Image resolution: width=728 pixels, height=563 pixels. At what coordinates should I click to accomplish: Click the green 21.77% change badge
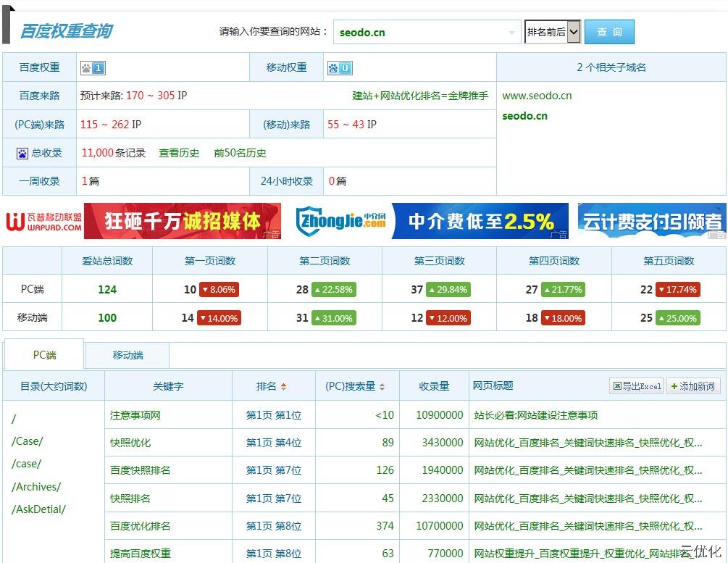[x=563, y=289]
